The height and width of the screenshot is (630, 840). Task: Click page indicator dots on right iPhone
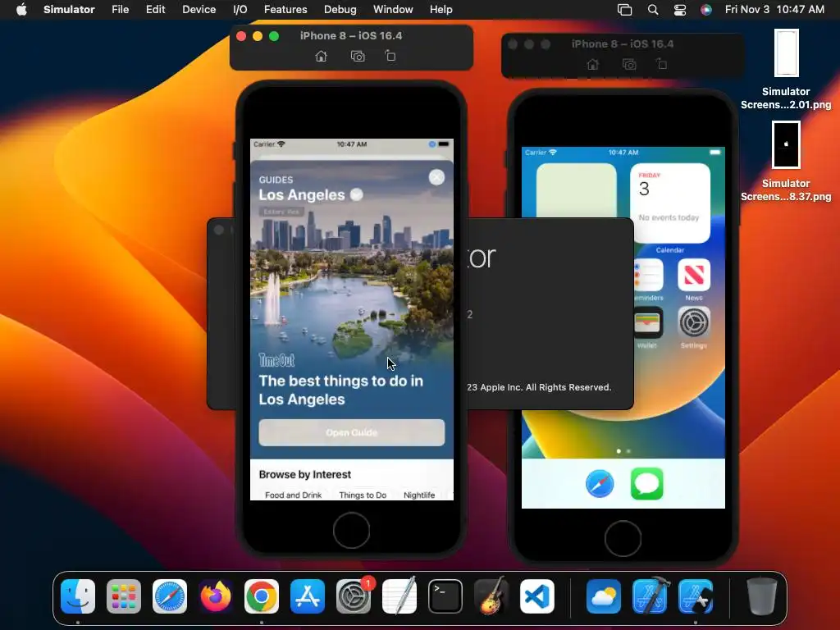click(x=623, y=451)
